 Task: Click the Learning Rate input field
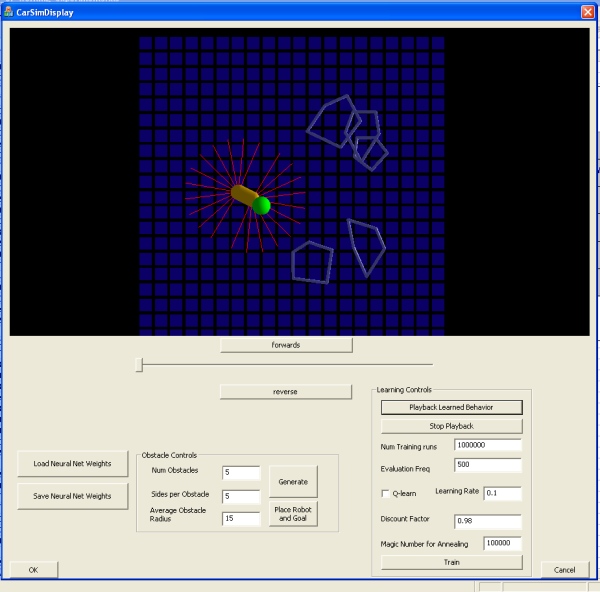click(502, 493)
